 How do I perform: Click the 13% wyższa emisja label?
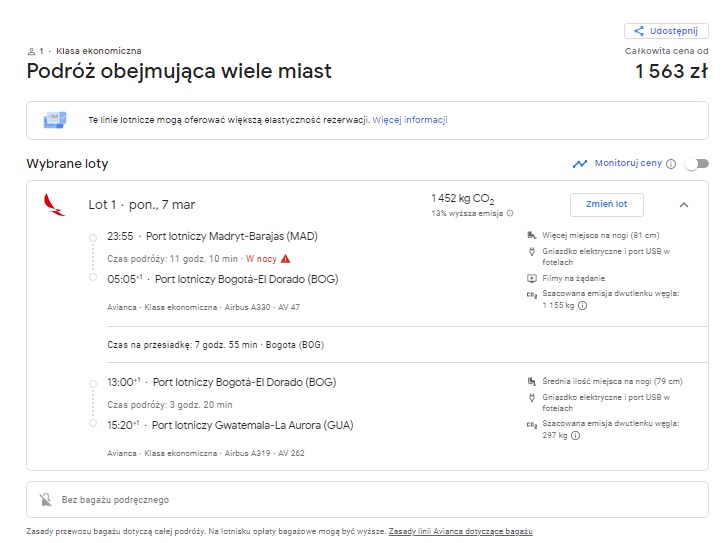point(467,213)
